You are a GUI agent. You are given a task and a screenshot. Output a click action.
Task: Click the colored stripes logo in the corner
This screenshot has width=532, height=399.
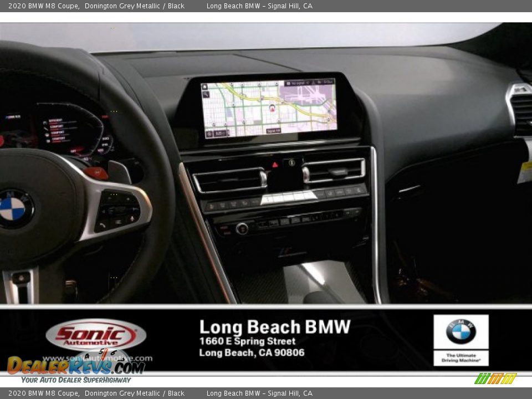495,378
